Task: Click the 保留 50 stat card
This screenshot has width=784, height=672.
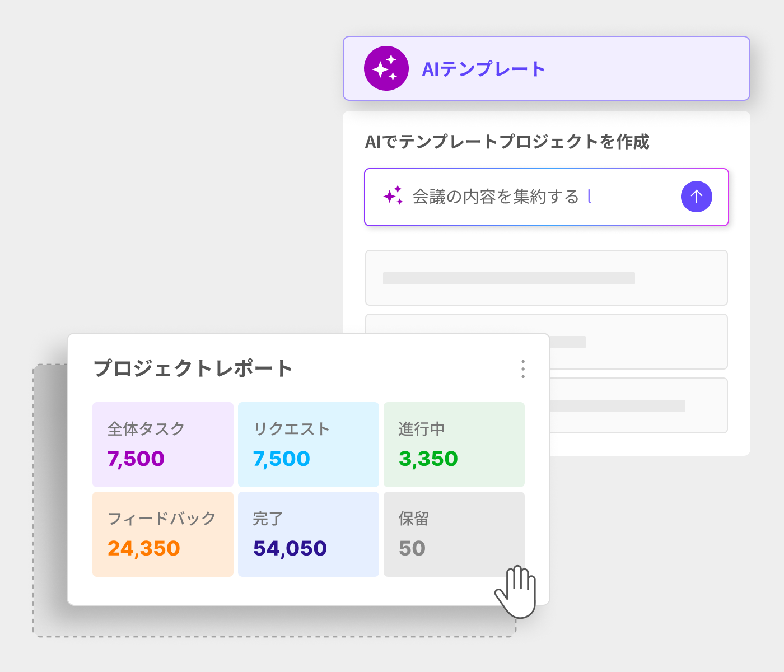Action: 454,534
